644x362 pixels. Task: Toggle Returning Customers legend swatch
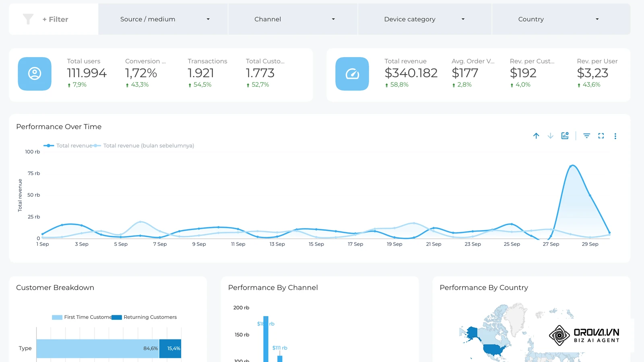(117, 317)
